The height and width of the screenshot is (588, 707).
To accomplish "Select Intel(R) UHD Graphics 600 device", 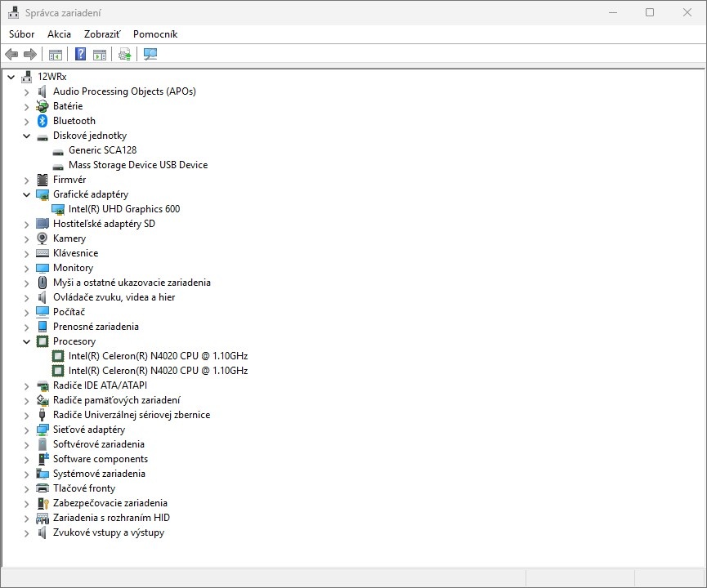I will coord(123,209).
